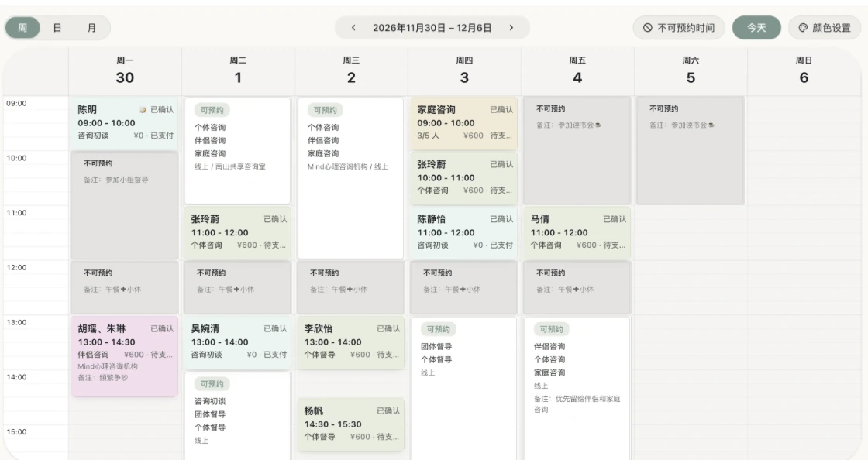Click 线上 / 南山共享咨询室 location text

(229, 166)
